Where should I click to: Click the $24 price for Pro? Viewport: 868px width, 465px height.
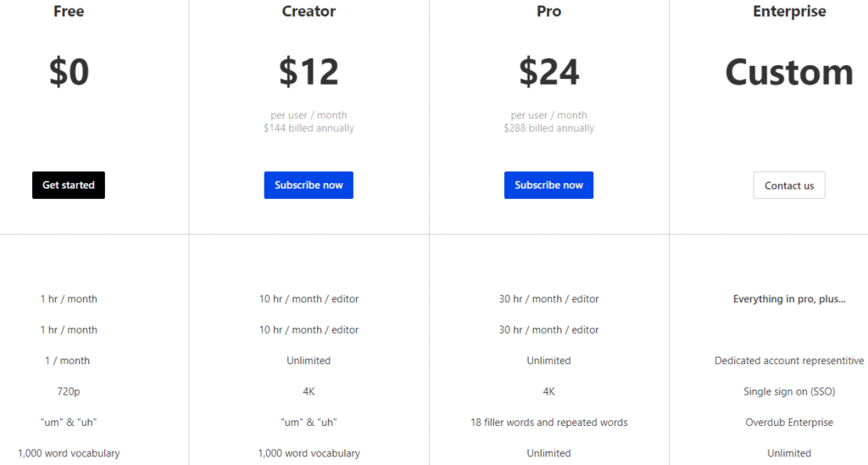click(x=549, y=72)
